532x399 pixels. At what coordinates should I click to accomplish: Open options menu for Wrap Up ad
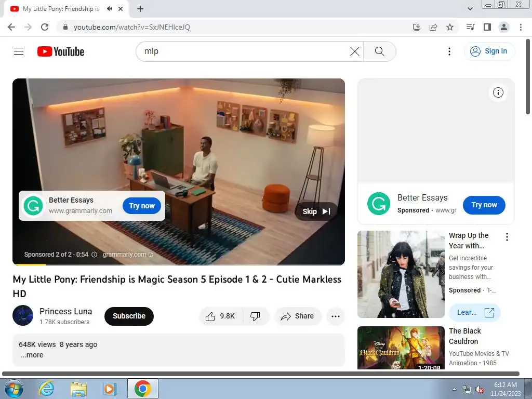pyautogui.click(x=507, y=237)
